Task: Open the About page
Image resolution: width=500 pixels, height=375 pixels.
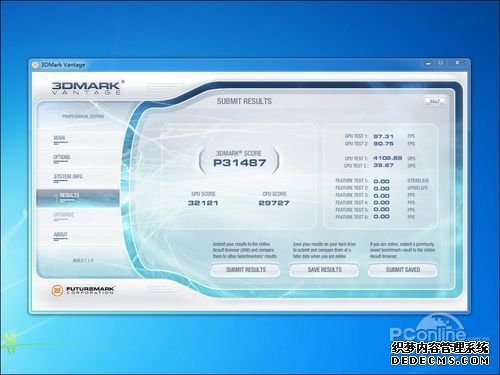Action: (x=61, y=234)
